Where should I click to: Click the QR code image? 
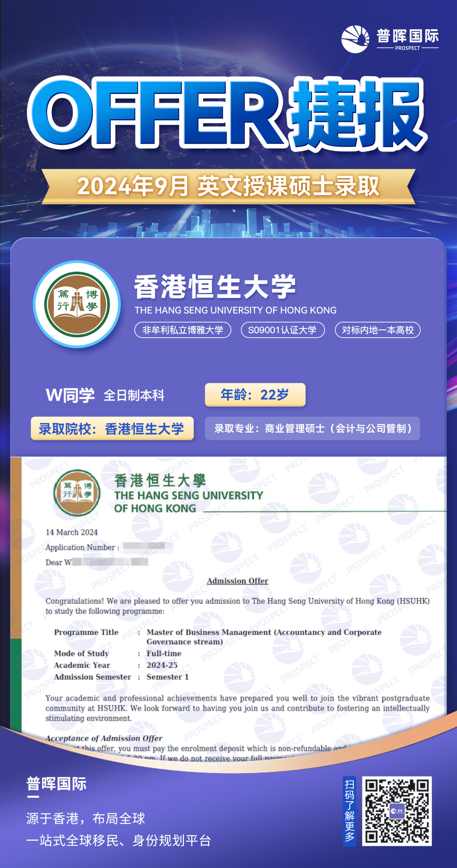coord(397,811)
